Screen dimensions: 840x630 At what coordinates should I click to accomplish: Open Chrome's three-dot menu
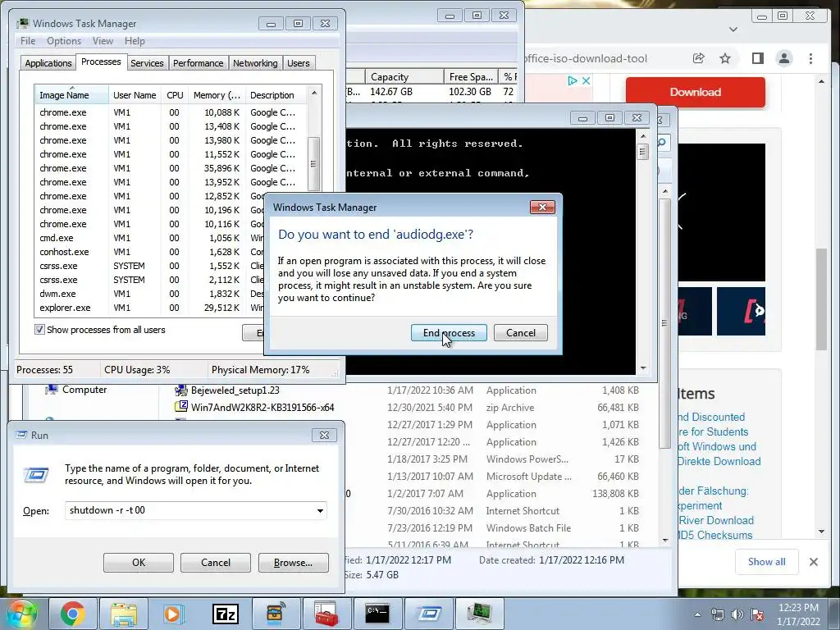point(810,58)
